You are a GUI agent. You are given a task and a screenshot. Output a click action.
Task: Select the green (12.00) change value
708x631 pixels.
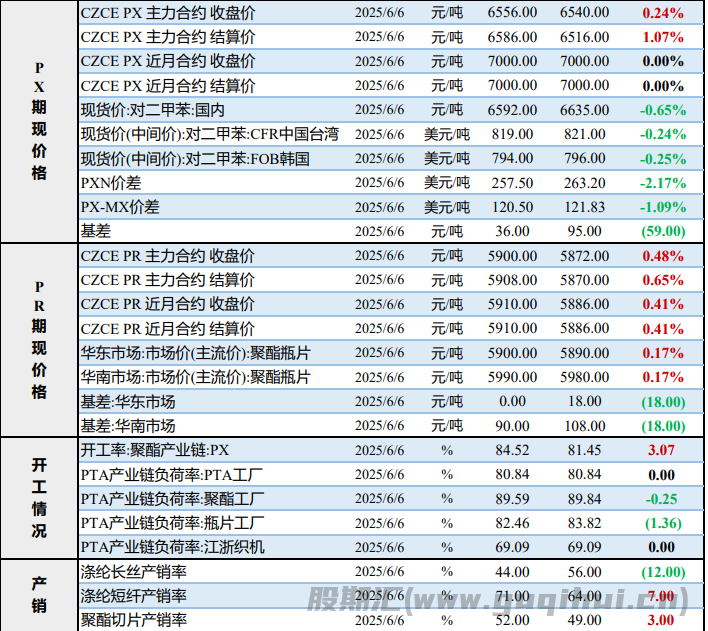(x=662, y=572)
